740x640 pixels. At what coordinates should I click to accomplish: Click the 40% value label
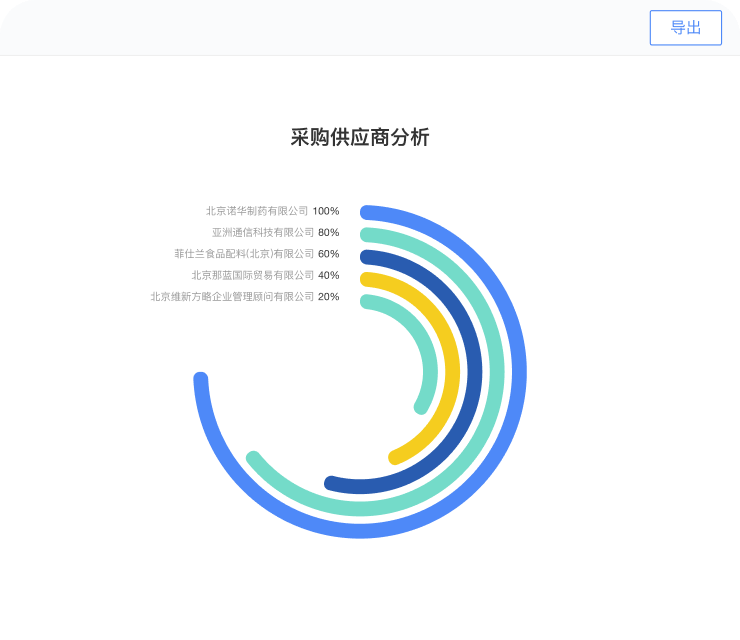click(328, 275)
